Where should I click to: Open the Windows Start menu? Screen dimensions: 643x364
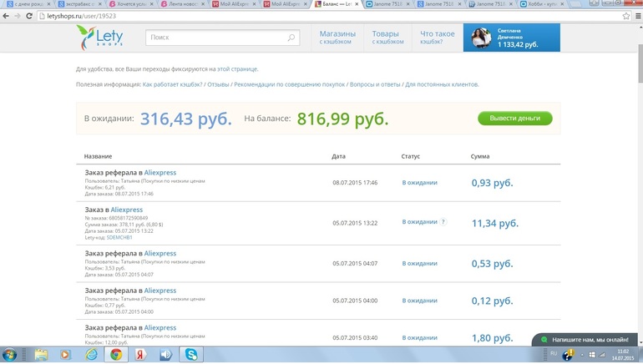(12, 355)
